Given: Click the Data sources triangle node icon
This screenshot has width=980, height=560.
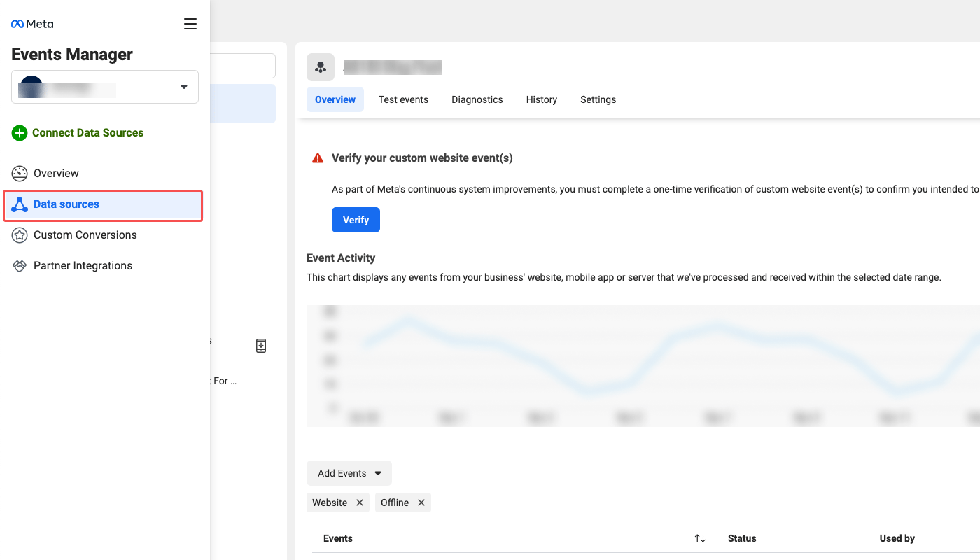Looking at the screenshot, I should click(20, 204).
